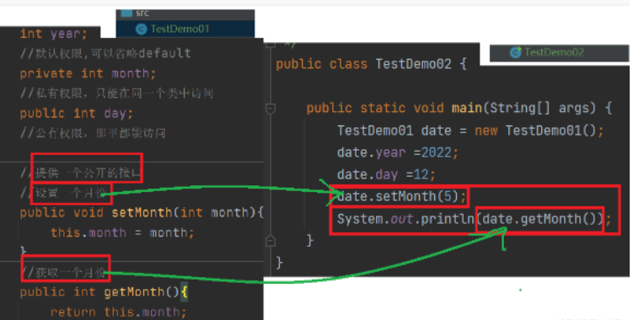Viewport: 644px width, 320px height.
Task: Click the TestDemo02 class icon
Action: click(x=515, y=52)
